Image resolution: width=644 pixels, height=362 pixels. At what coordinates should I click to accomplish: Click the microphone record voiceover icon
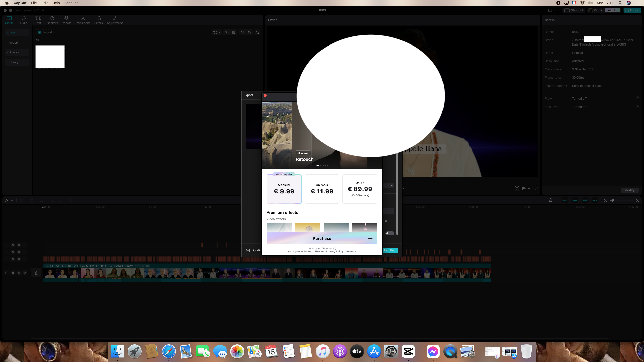(551, 200)
